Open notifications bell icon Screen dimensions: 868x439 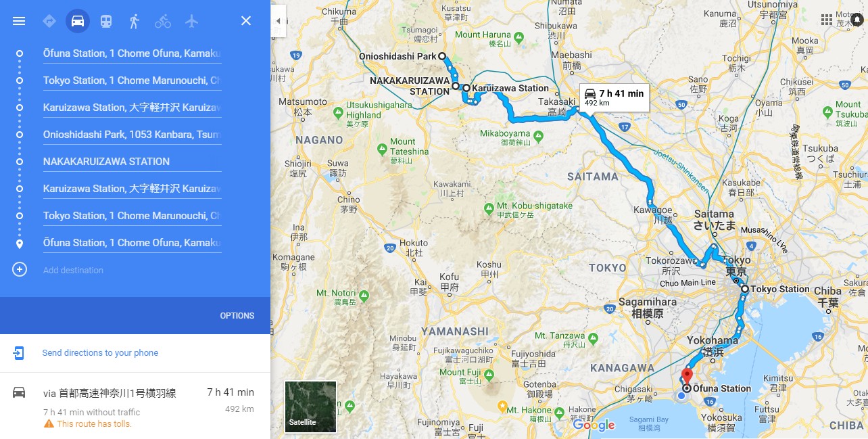[856, 20]
